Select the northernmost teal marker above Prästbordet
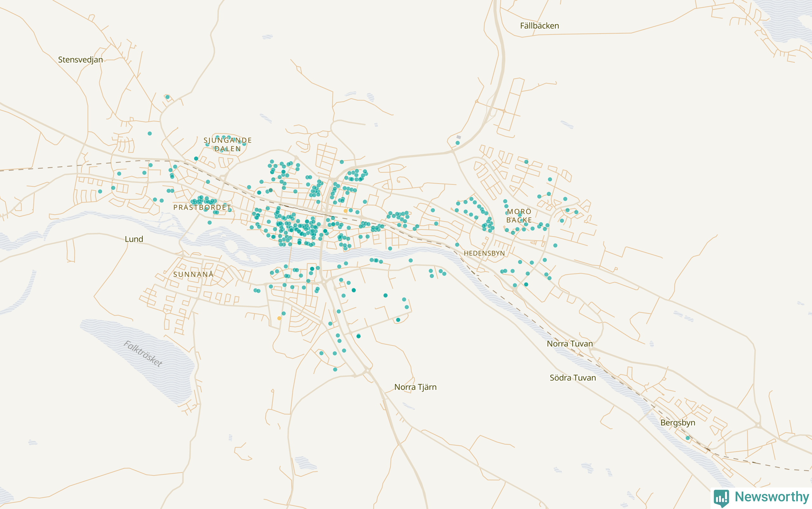812x509 pixels. click(x=167, y=97)
